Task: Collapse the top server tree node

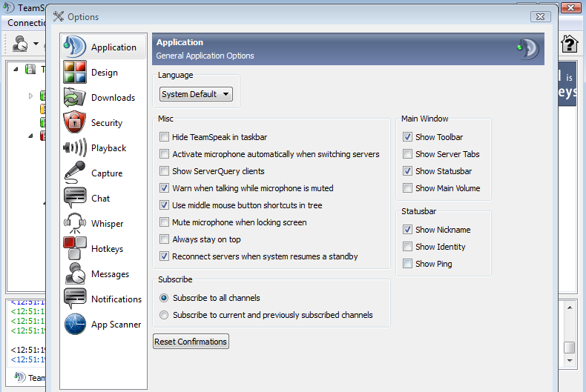Action: point(16,70)
